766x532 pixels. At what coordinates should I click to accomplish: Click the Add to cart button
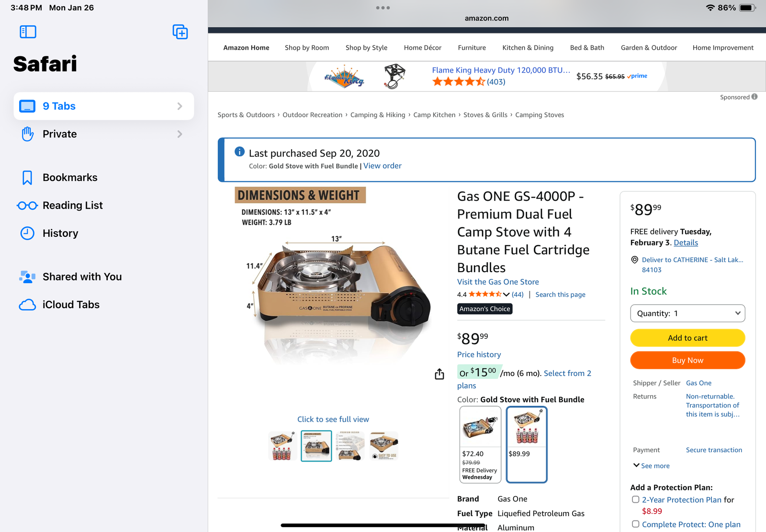click(x=687, y=338)
